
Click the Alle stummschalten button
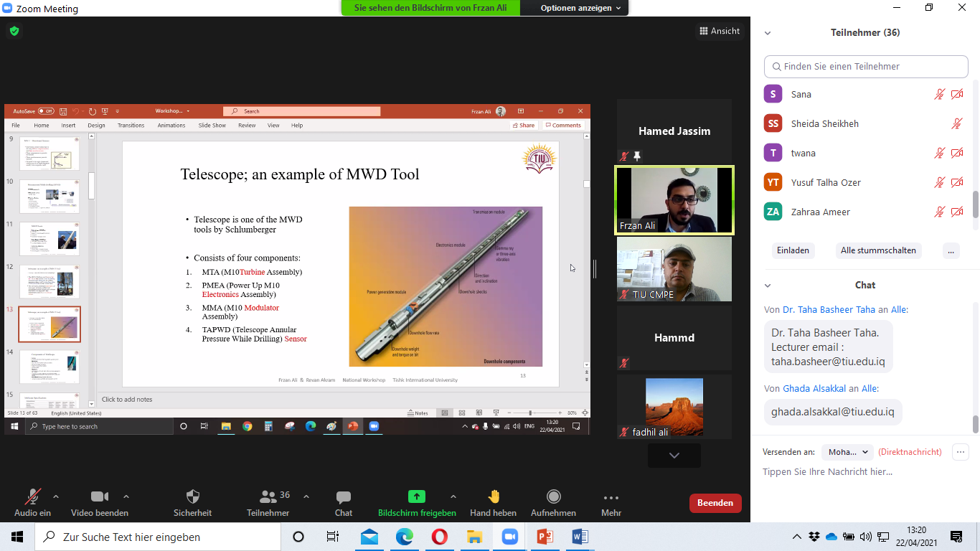tap(877, 250)
